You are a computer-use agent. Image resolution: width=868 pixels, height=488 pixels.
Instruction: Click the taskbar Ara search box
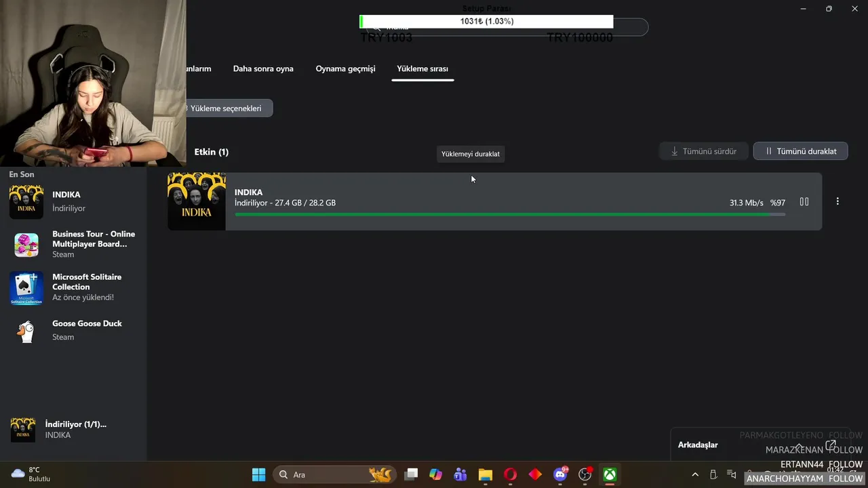(x=334, y=474)
